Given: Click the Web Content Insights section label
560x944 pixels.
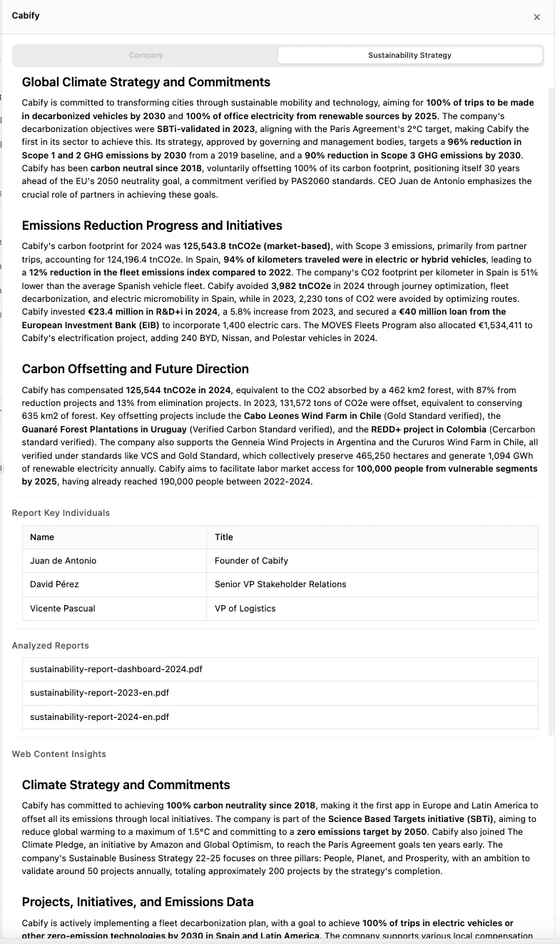Looking at the screenshot, I should pos(58,753).
